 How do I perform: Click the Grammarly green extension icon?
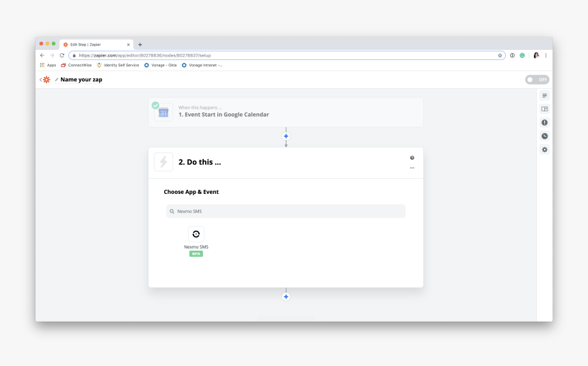pos(522,55)
